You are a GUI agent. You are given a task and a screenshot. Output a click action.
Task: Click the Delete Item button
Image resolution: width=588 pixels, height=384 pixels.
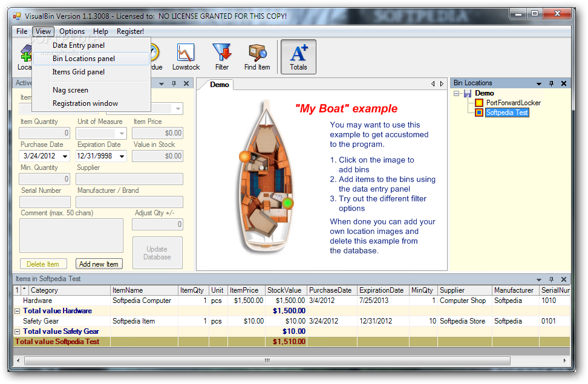(x=43, y=264)
